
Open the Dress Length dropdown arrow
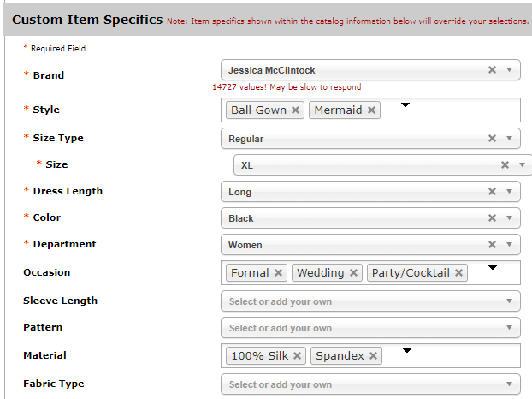point(509,192)
